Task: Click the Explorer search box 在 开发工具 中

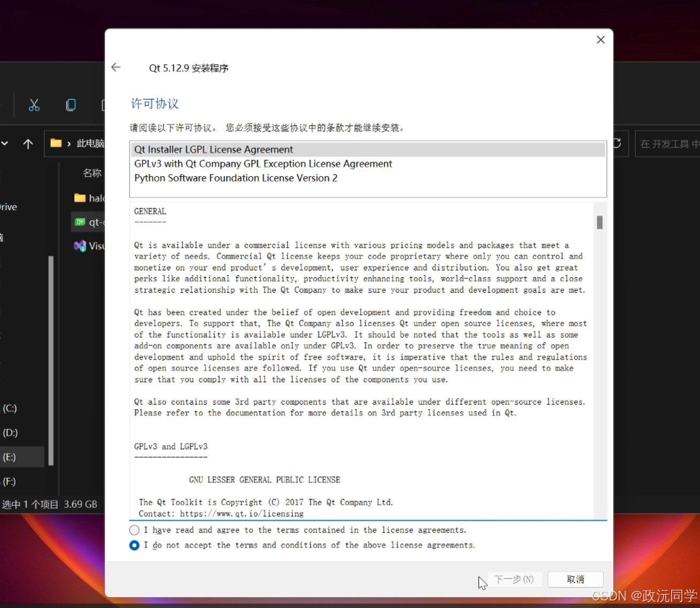Action: click(667, 143)
